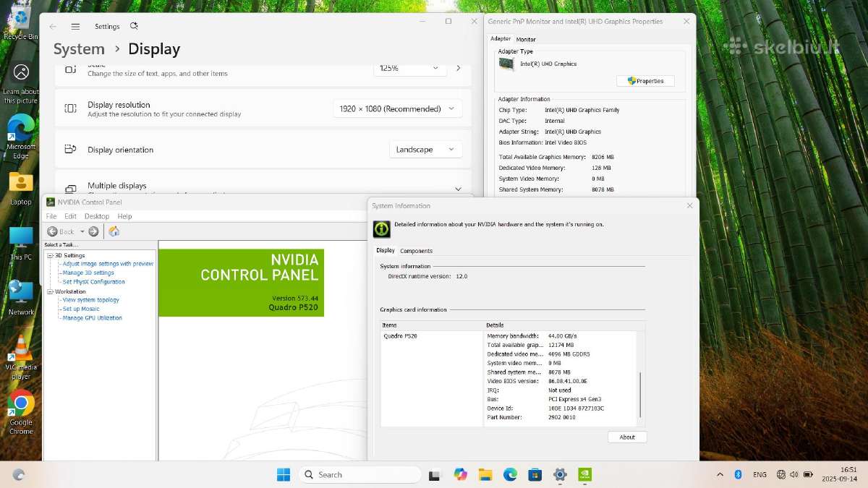The width and height of the screenshot is (868, 488).
Task: Collapse the Workstation tree node
Action: tap(50, 291)
